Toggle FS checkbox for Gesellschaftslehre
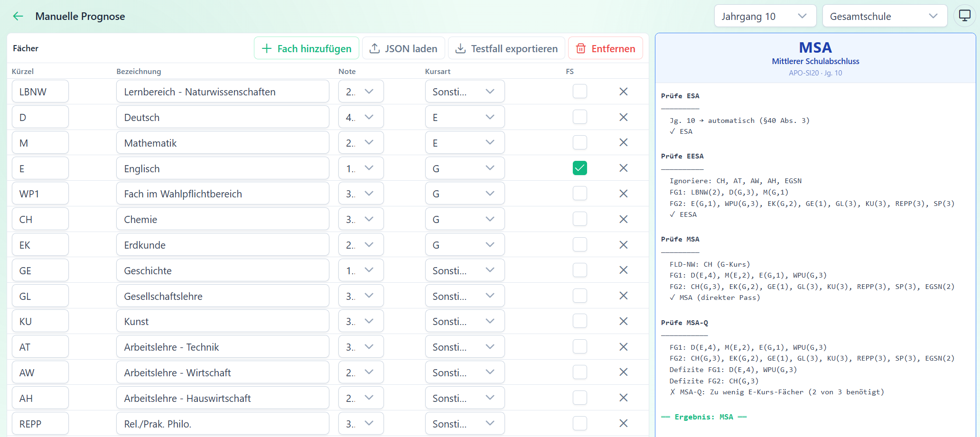This screenshot has height=437, width=980. point(580,296)
